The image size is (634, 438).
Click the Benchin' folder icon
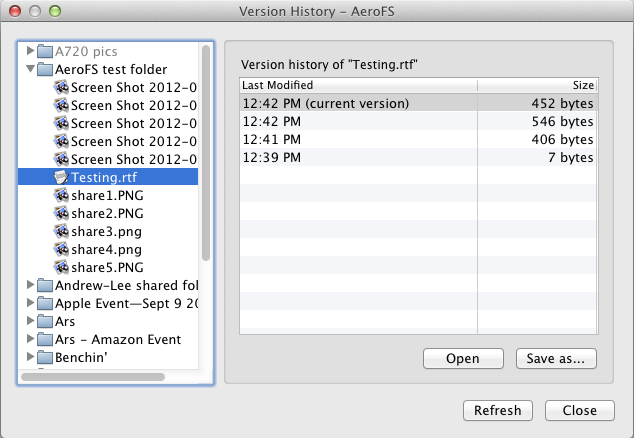tap(45, 357)
